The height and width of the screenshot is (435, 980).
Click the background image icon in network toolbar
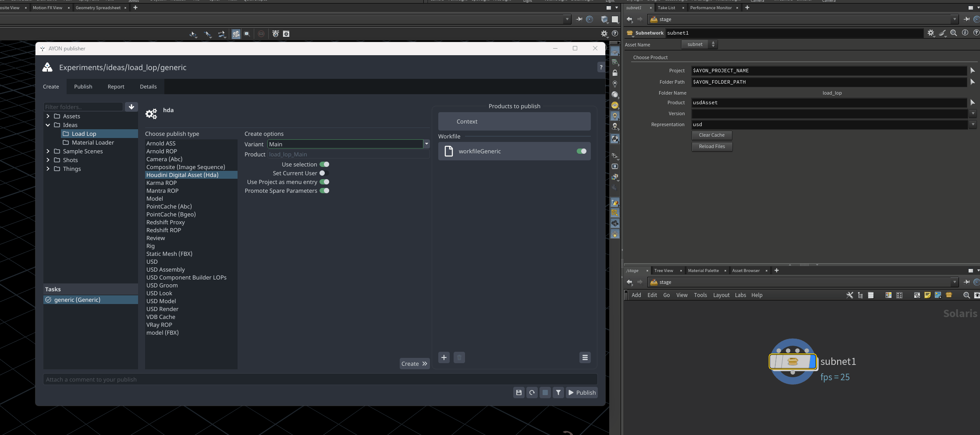tap(938, 295)
